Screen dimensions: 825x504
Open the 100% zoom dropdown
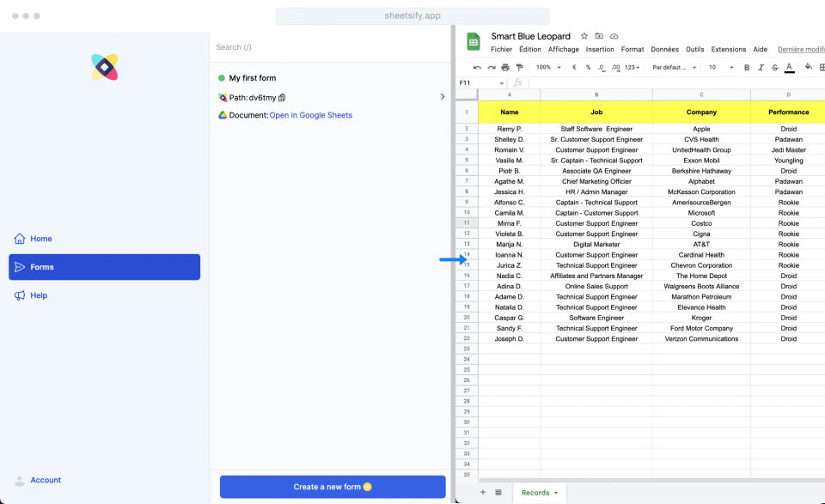click(x=548, y=67)
